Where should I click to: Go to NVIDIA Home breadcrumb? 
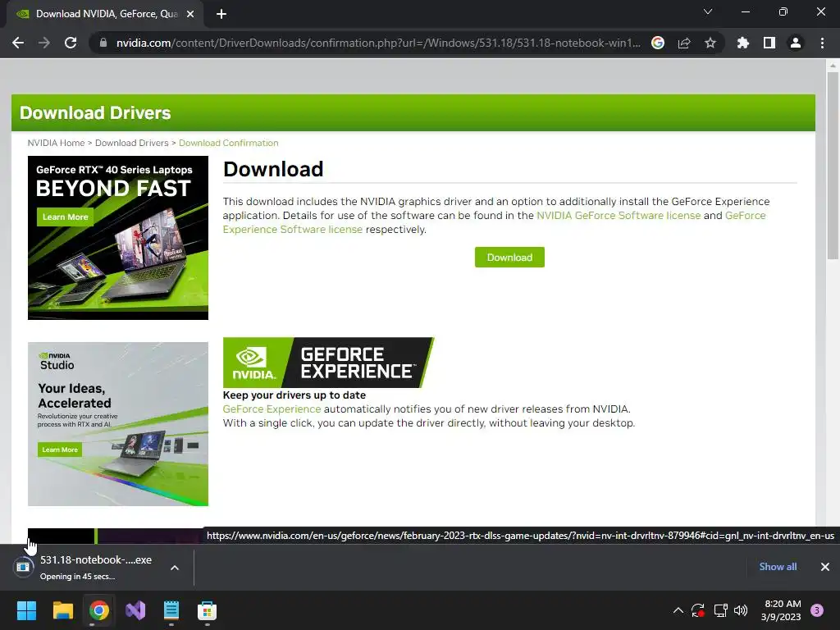tap(57, 143)
